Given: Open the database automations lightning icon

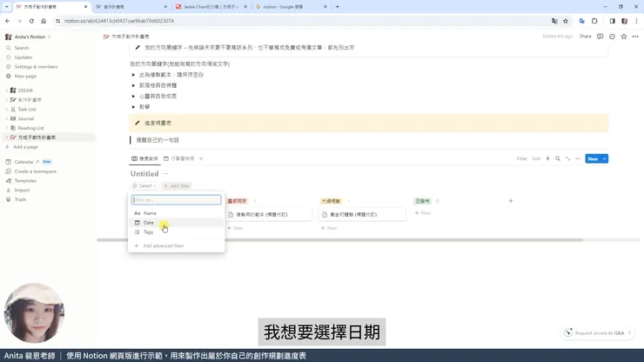Looking at the screenshot, I should 547,158.
